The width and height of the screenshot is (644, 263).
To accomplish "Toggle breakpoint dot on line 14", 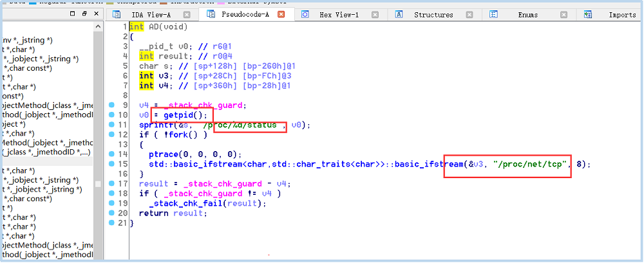I will [111, 154].
